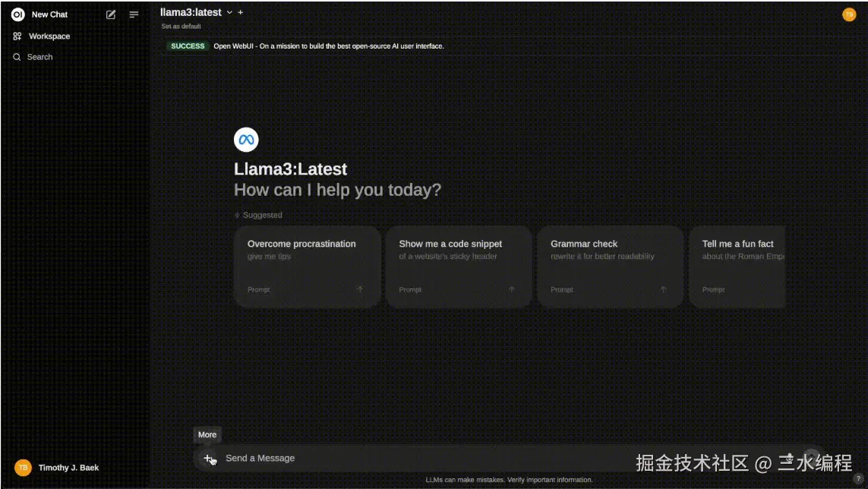The height and width of the screenshot is (489, 868).
Task: Open the top-right user avatar menu
Action: (x=849, y=14)
